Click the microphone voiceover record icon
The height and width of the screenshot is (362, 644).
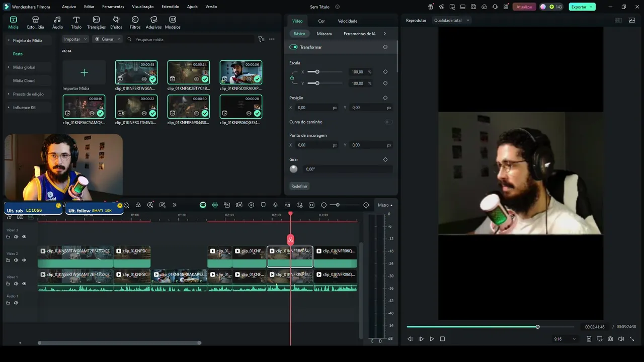coord(275,205)
